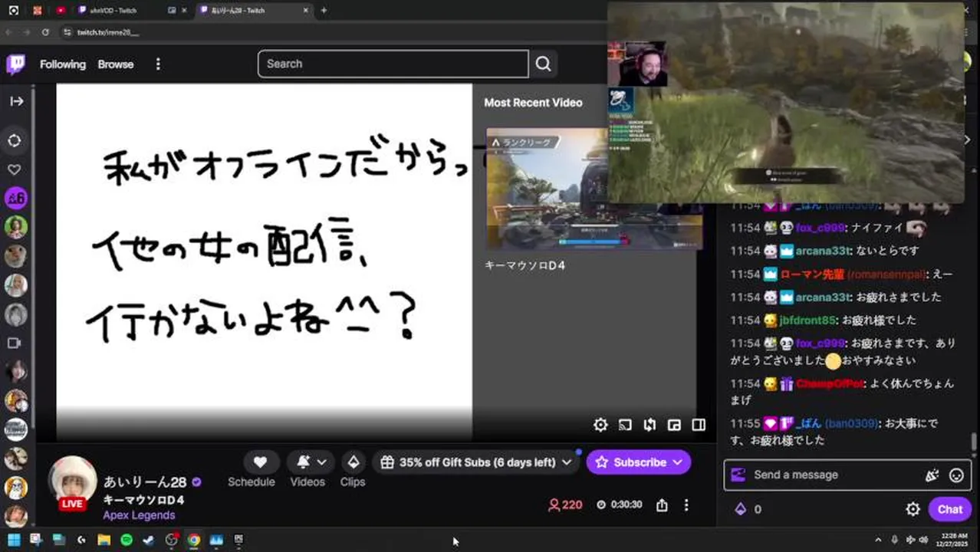The height and width of the screenshot is (552, 980).
Task: Click the viewer count 220
Action: point(565,504)
